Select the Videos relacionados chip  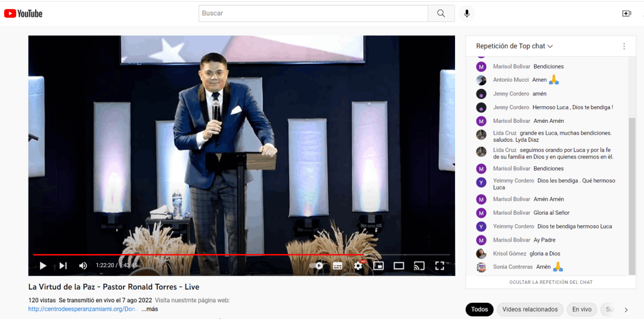pos(530,309)
